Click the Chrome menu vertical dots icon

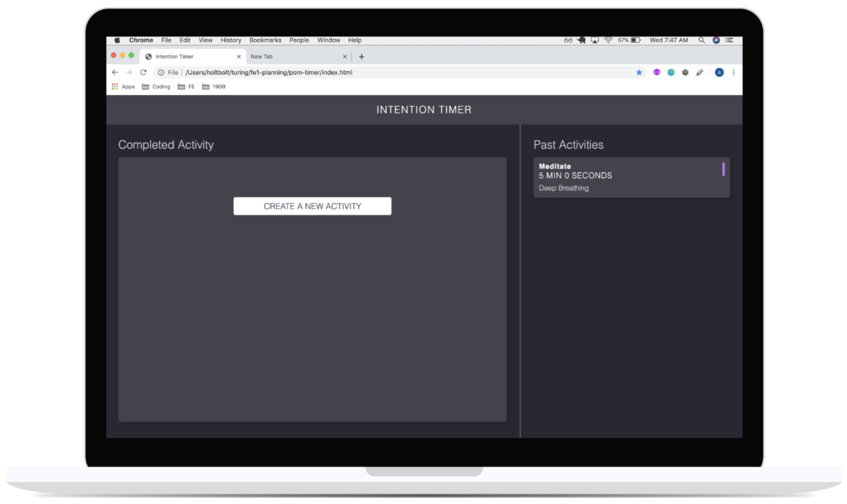click(x=734, y=72)
